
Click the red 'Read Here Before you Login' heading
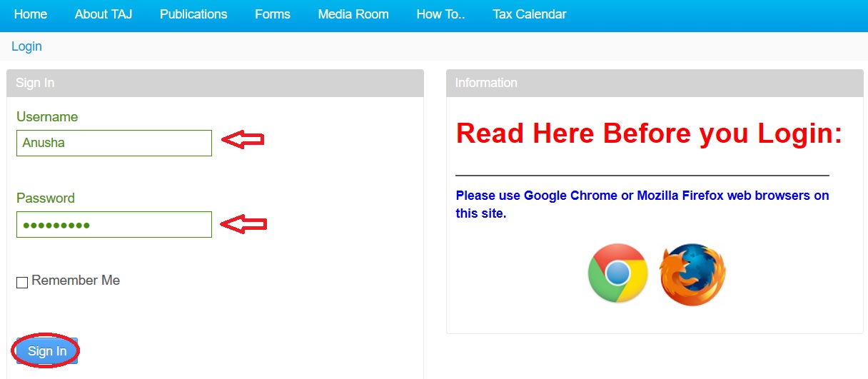pyautogui.click(x=649, y=133)
